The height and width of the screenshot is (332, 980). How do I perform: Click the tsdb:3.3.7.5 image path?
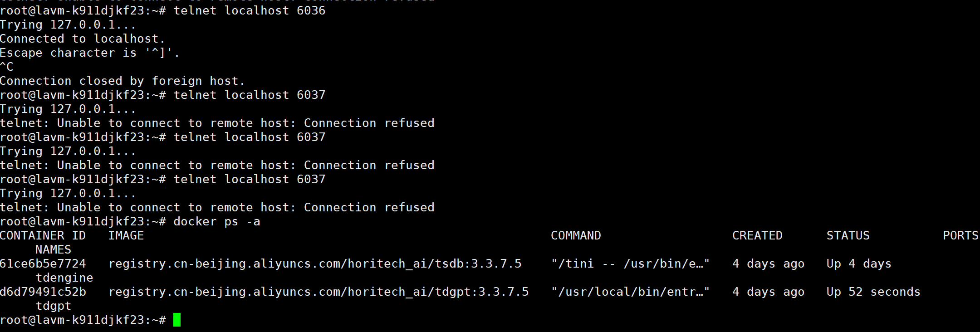click(x=315, y=264)
